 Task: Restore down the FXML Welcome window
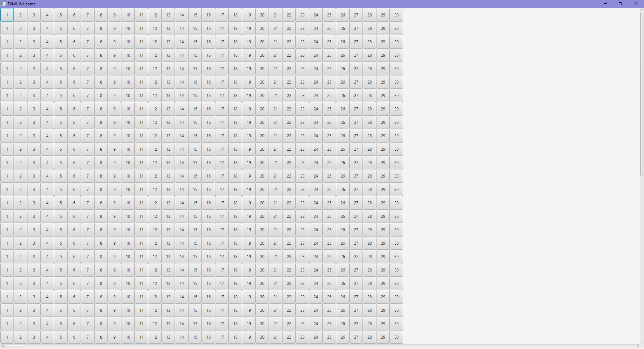point(621,4)
